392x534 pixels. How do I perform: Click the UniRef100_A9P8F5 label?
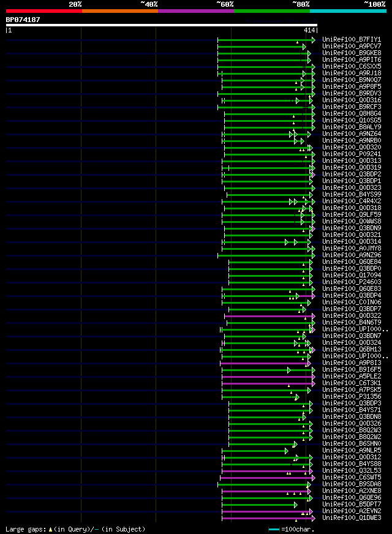tap(352, 87)
